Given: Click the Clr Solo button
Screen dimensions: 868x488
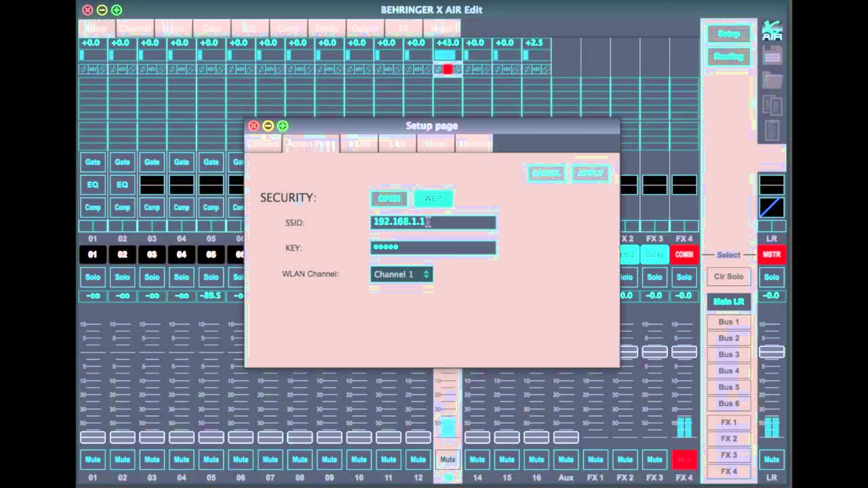Looking at the screenshot, I should (729, 277).
